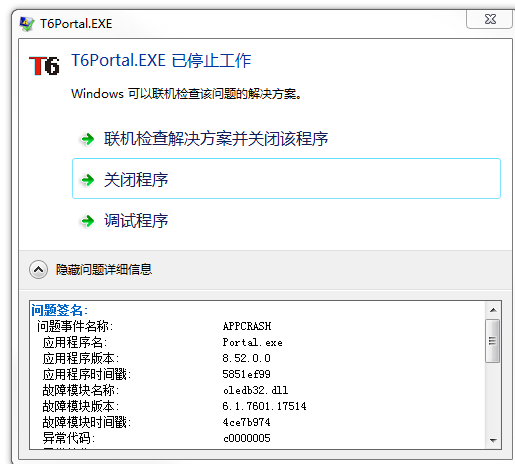Click the 8.52.0.0 application version value
Image resolution: width=515 pixels, height=464 pixels.
(x=247, y=358)
